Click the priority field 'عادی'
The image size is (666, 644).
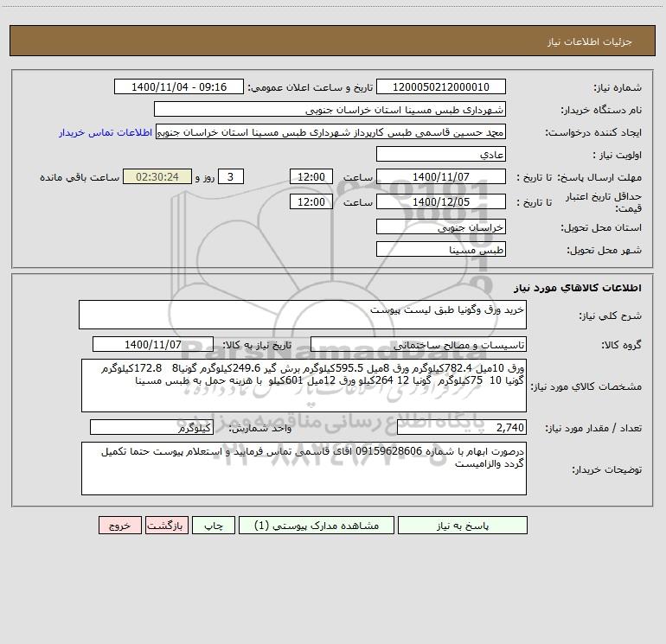point(441,154)
